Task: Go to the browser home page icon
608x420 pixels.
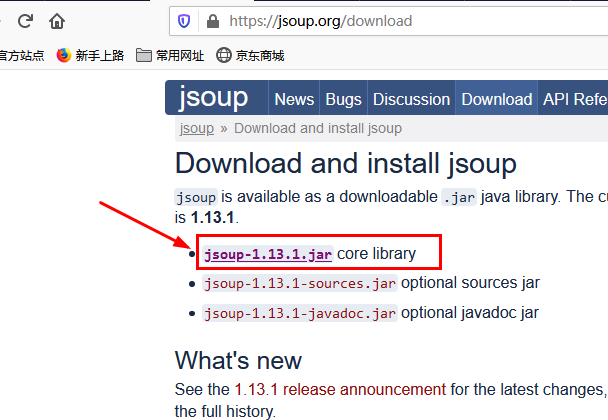Action: tap(57, 21)
